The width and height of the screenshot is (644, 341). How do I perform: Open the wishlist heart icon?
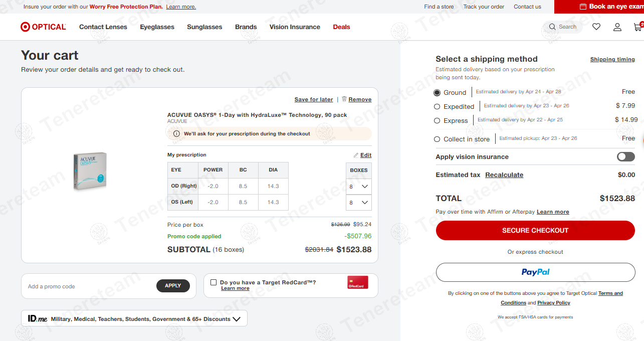(x=596, y=27)
